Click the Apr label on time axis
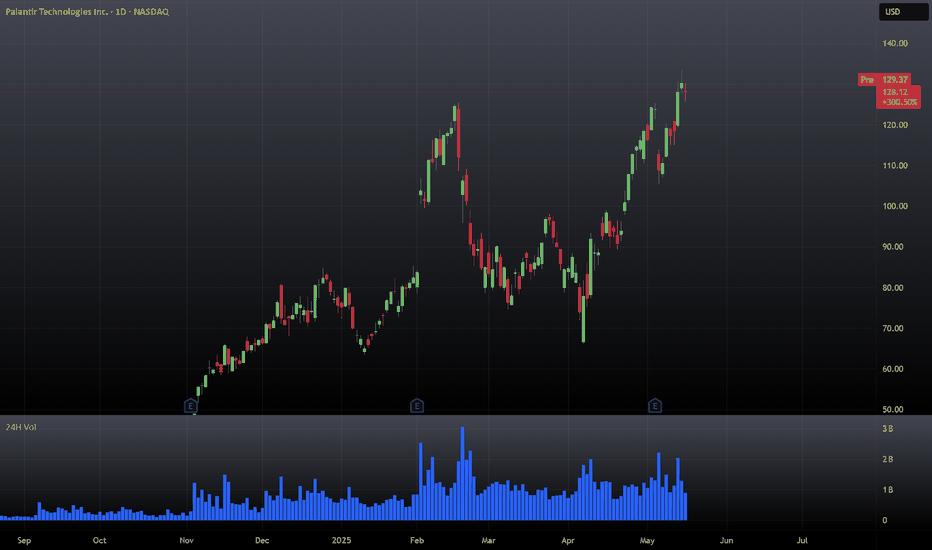Screen dimensions: 932x550 pyautogui.click(x=568, y=540)
